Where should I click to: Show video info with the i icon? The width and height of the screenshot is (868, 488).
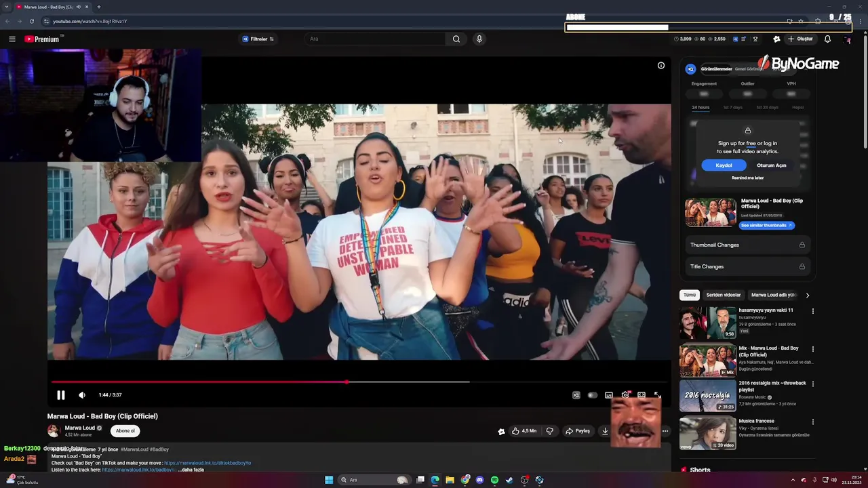[661, 66]
